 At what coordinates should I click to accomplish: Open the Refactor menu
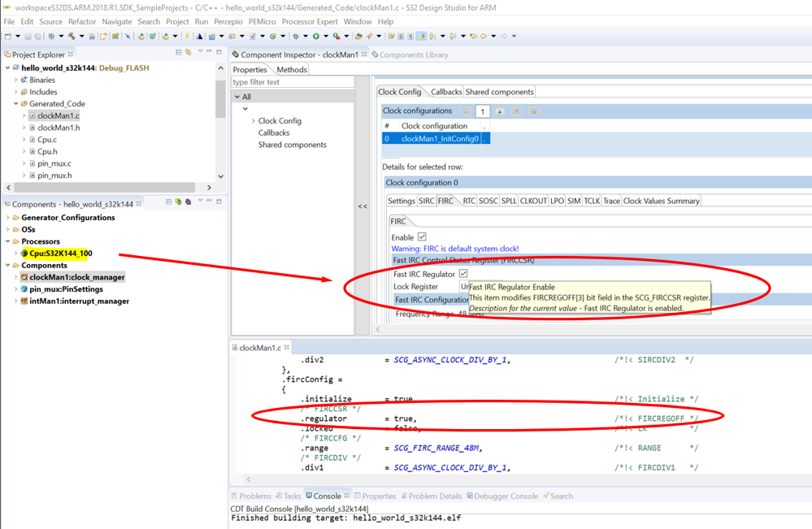pos(82,22)
